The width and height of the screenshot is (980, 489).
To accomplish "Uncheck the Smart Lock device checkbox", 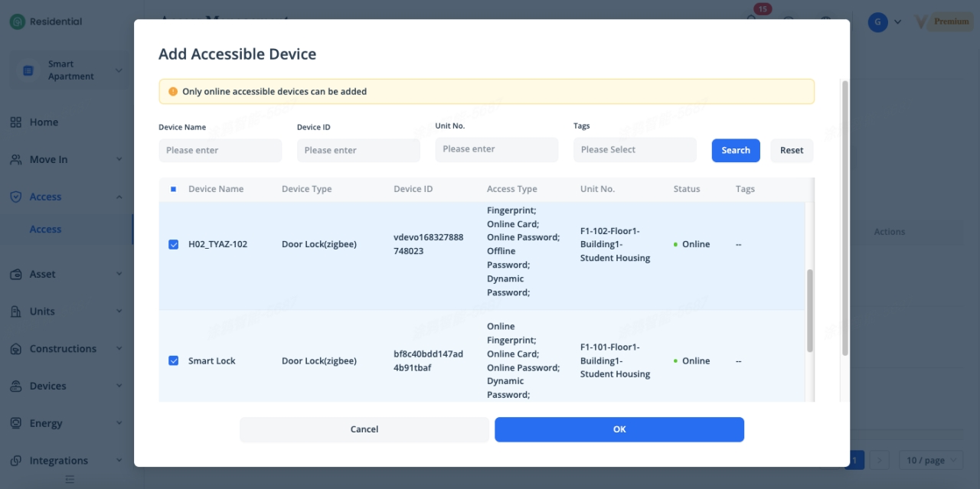I will 173,361.
